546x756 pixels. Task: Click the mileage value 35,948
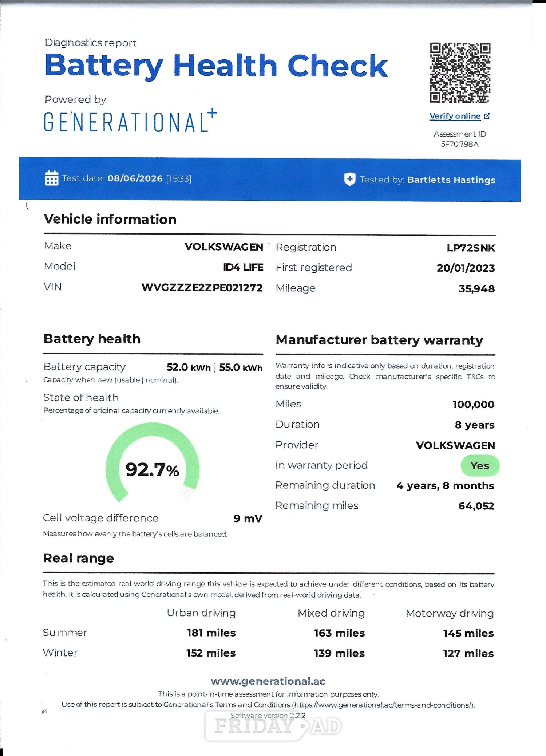pyautogui.click(x=477, y=289)
